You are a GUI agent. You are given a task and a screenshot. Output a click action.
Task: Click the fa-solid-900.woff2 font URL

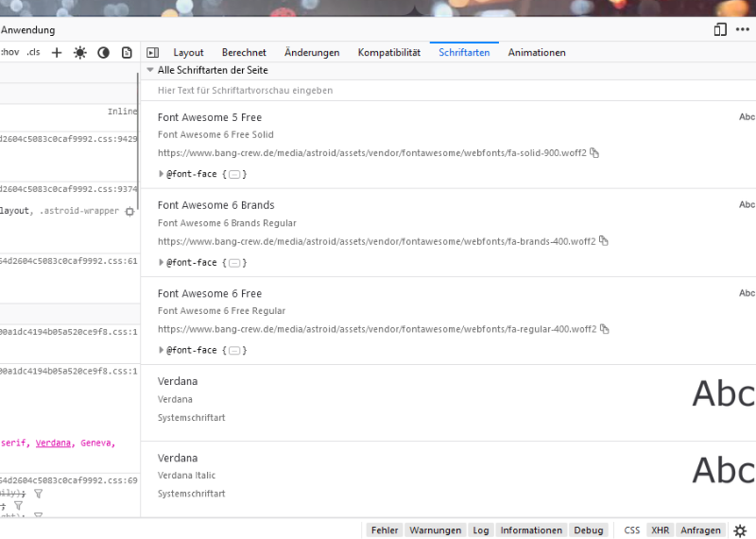(371, 153)
